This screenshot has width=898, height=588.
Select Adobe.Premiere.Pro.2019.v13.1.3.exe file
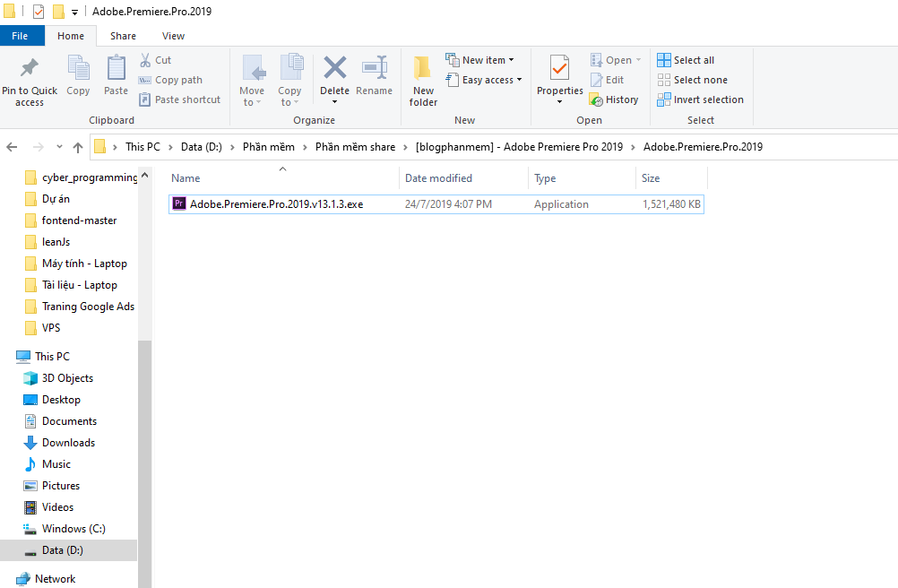pyautogui.click(x=436, y=204)
